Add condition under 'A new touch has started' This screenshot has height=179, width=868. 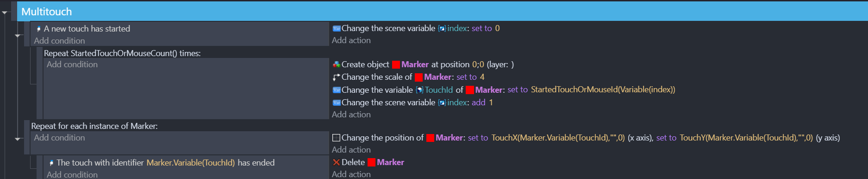(59, 41)
